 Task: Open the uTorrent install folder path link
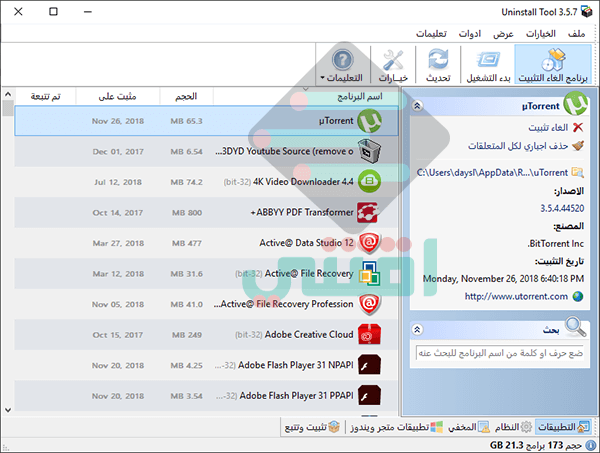tap(492, 173)
